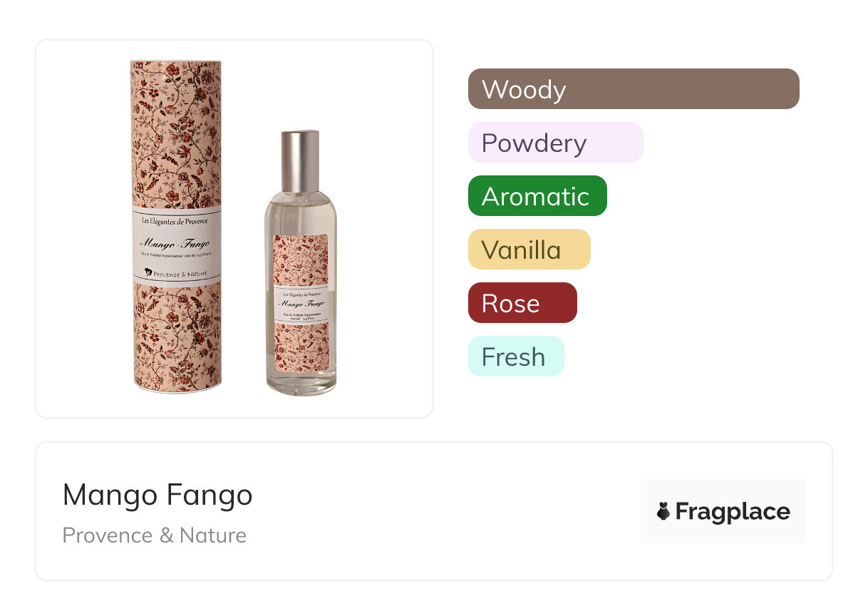The image size is (868, 616).
Task: Click the glass perfume bottle image
Action: click(301, 262)
